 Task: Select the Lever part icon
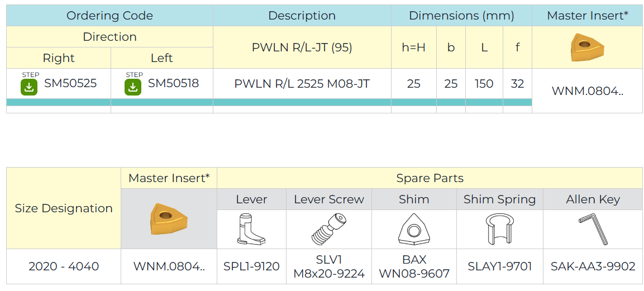pos(251,230)
